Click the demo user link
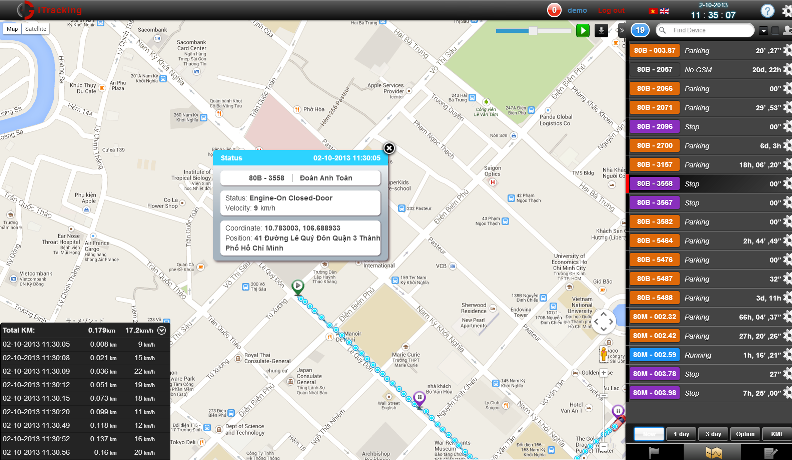Screen dimensions: 792x460 (577, 11)
